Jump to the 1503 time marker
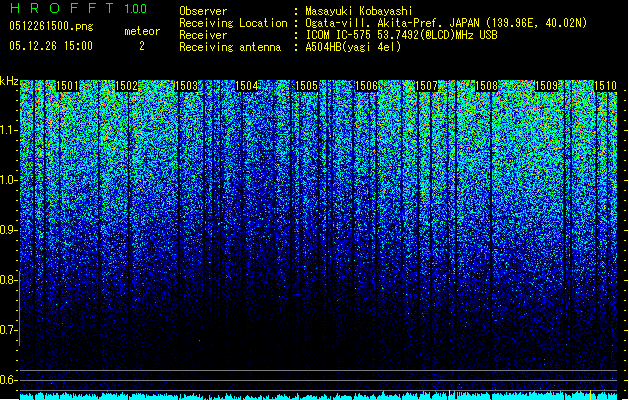This screenshot has height=400, width=629. (x=187, y=86)
